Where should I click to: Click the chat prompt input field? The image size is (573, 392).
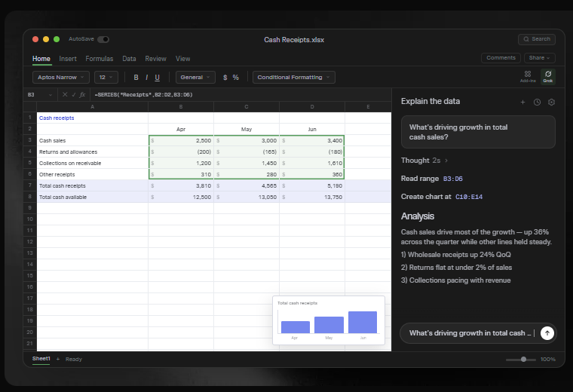click(470, 332)
